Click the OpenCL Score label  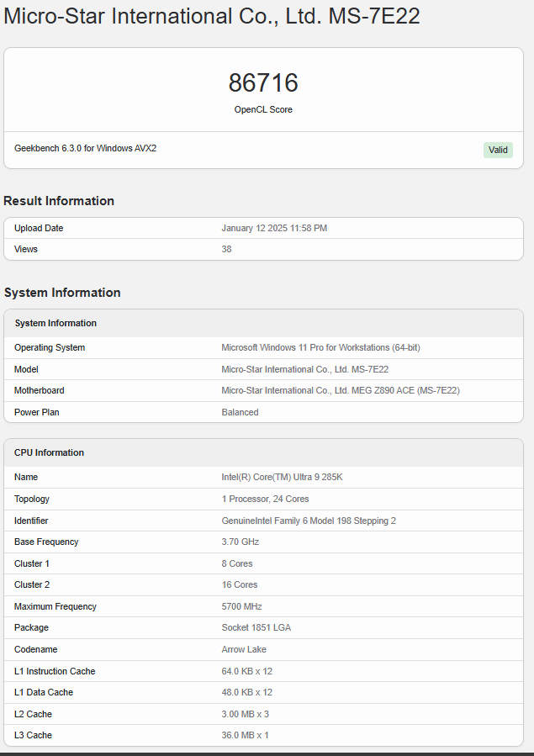click(263, 109)
